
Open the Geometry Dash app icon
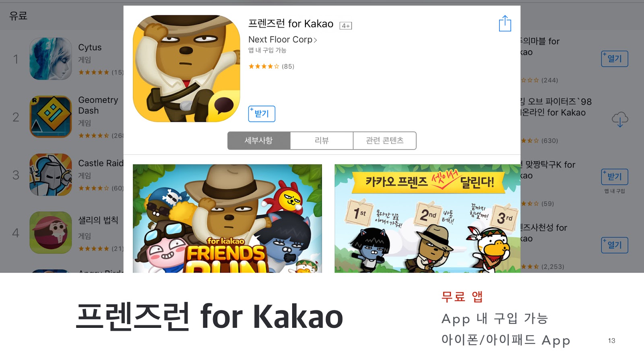[x=51, y=117]
